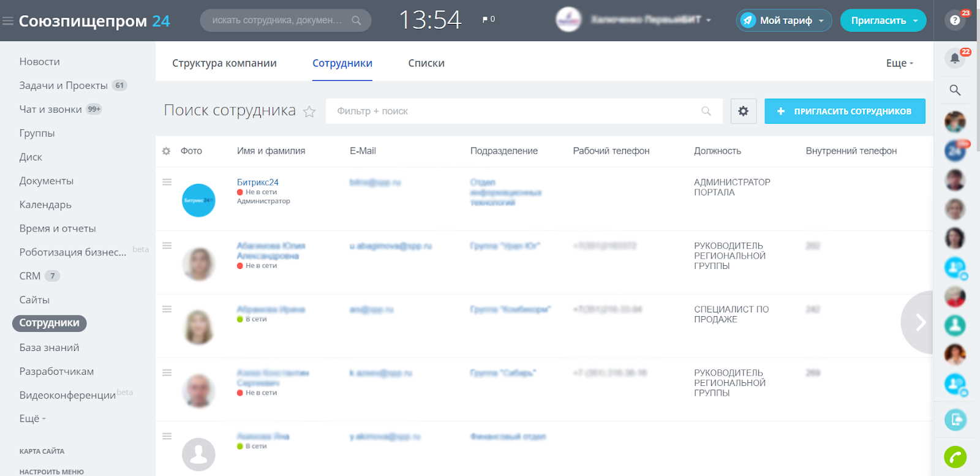Viewport: 980px width, 476px height.
Task: Click the notifications bell icon
Action: click(954, 58)
